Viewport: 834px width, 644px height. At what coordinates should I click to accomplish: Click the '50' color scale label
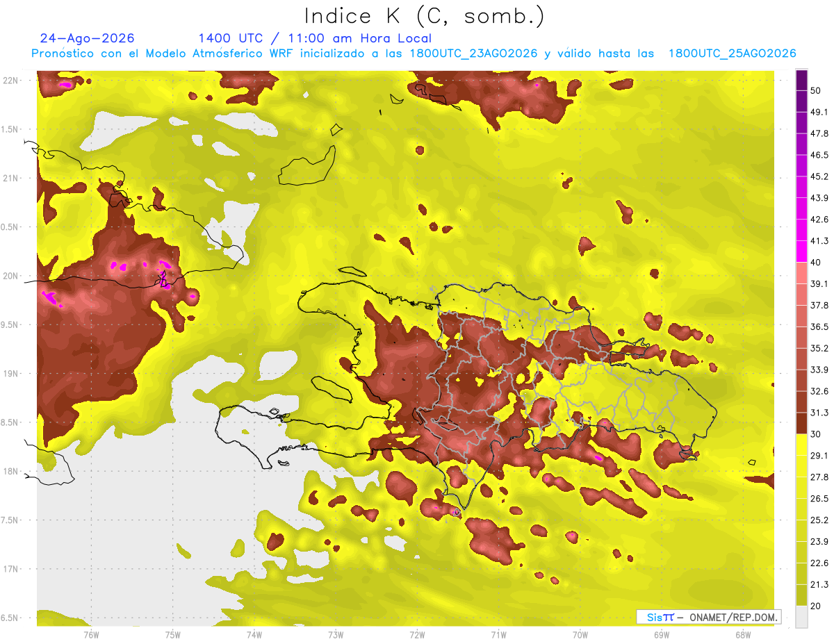[817, 90]
